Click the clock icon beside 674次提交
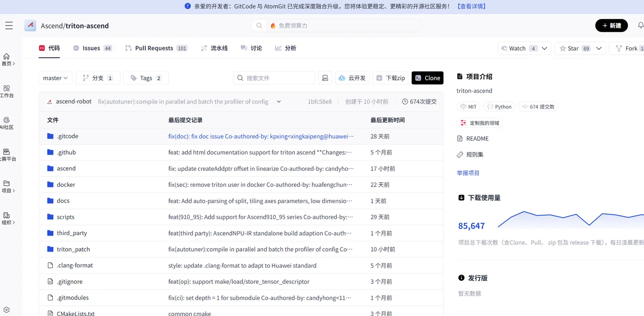This screenshot has width=644, height=316. [x=405, y=102]
